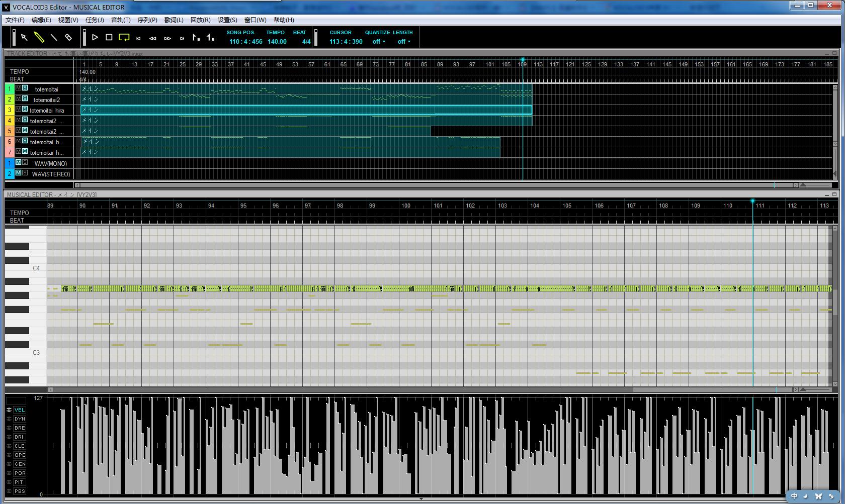845x504 pixels.
Task: Jump to song end icon
Action: coord(182,38)
